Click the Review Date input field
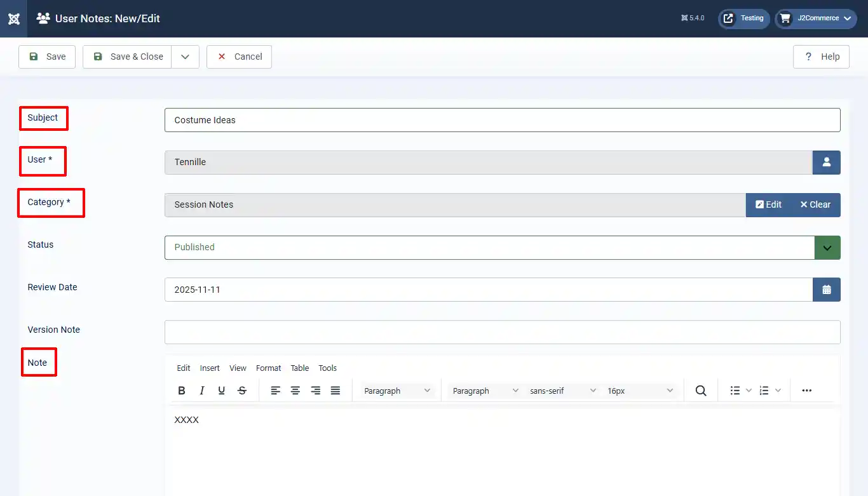 point(489,290)
